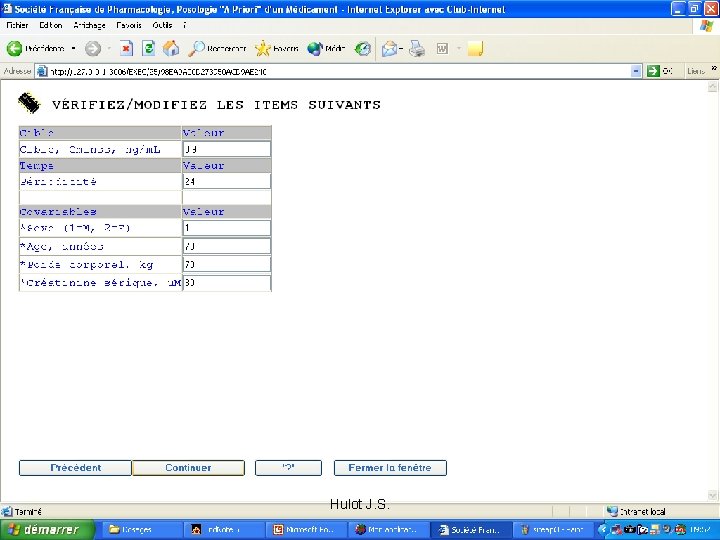Stop page loading with the red X icon
720x540 pixels.
point(127,48)
